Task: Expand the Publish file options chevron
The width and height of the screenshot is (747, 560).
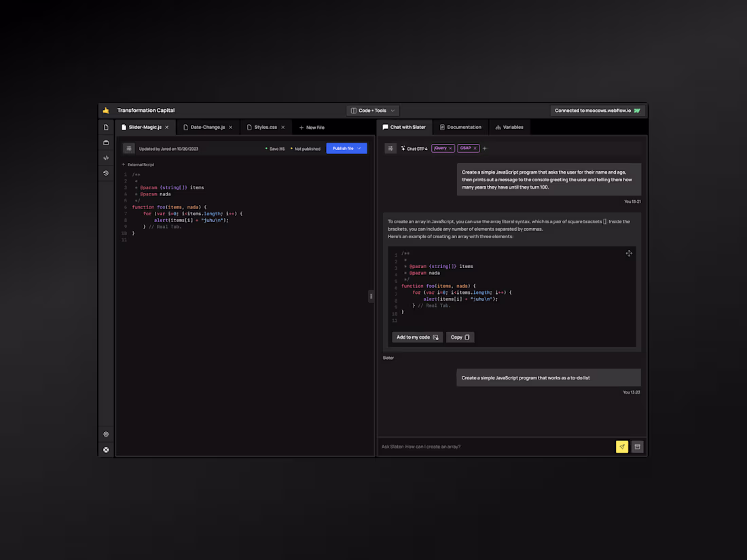Action: pyautogui.click(x=360, y=148)
